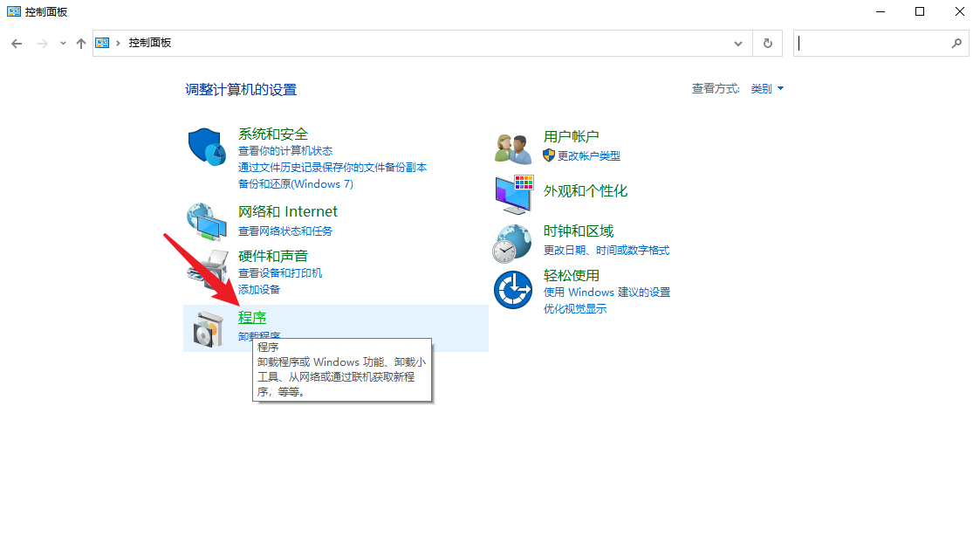This screenshot has height=551, width=980.
Task: Click inside the Control Panel search box
Action: tap(873, 43)
